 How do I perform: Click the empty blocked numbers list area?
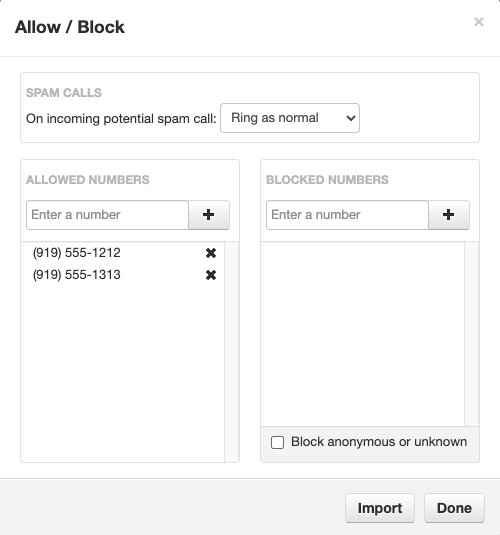[x=362, y=334]
